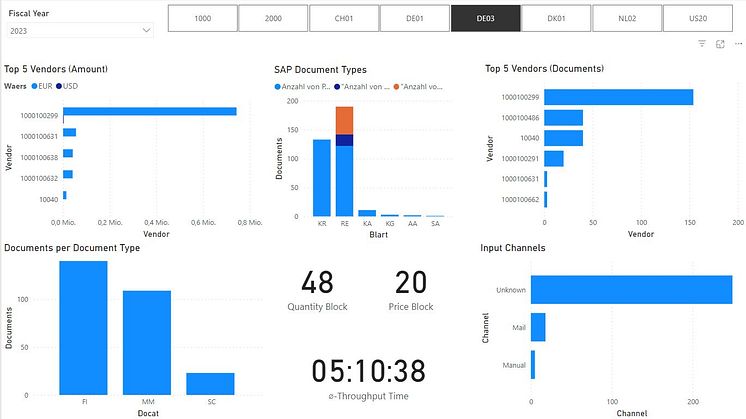Select vendor 1000100299 bar in amount chart
This screenshot has width=746, height=419.
tap(150, 111)
